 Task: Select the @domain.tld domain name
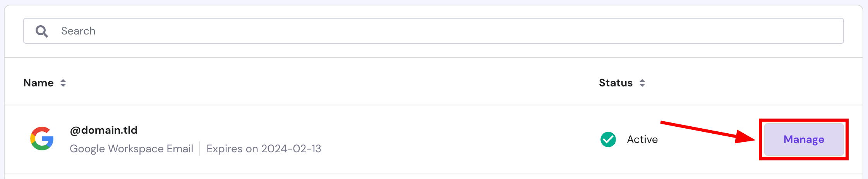tap(103, 130)
